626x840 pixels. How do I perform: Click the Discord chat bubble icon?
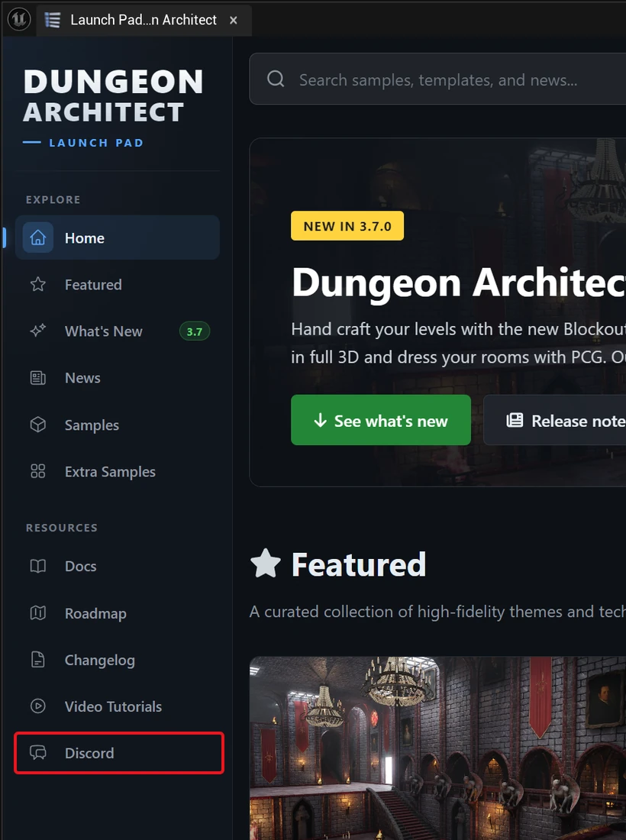click(38, 753)
